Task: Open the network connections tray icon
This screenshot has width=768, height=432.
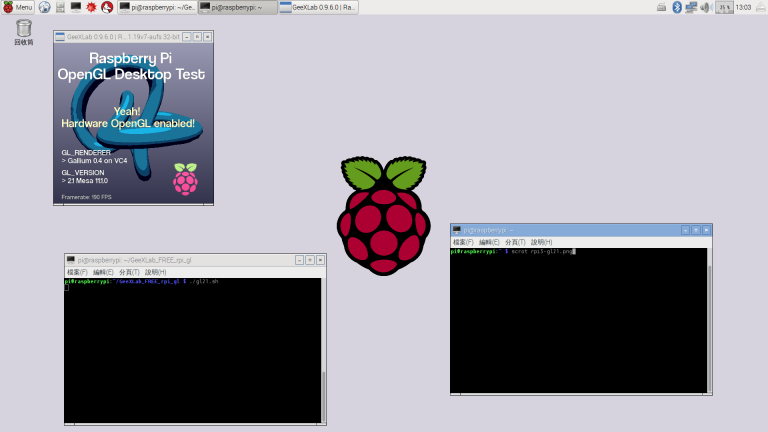Action: click(691, 7)
